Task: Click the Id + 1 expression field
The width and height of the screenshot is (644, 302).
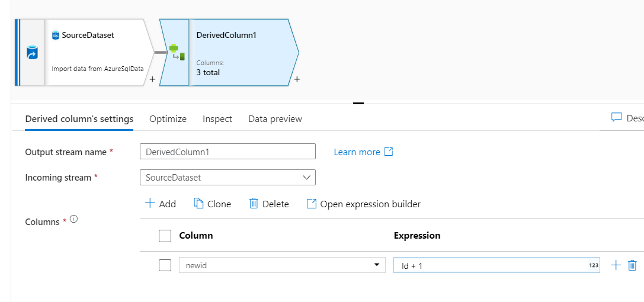Action: click(x=492, y=265)
